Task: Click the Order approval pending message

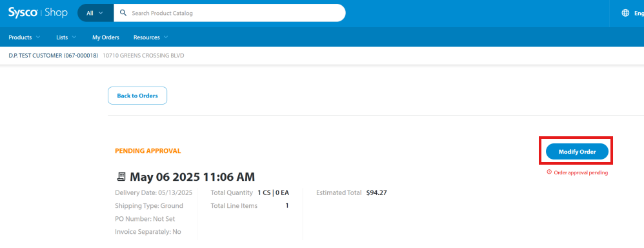Action: coord(581,172)
